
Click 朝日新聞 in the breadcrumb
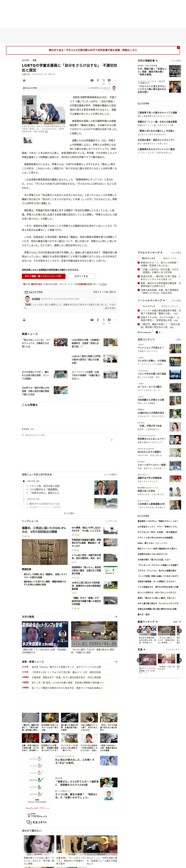click(x=25, y=60)
